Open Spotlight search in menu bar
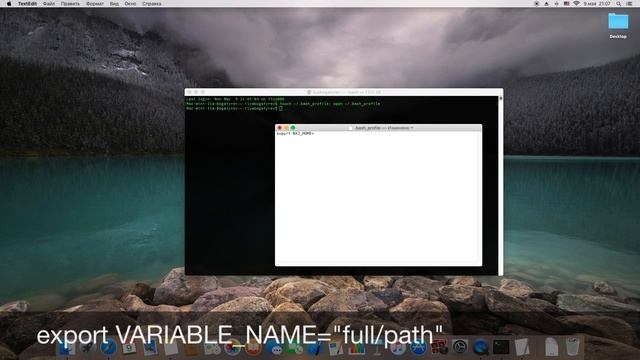The width and height of the screenshot is (640, 360). [619, 4]
